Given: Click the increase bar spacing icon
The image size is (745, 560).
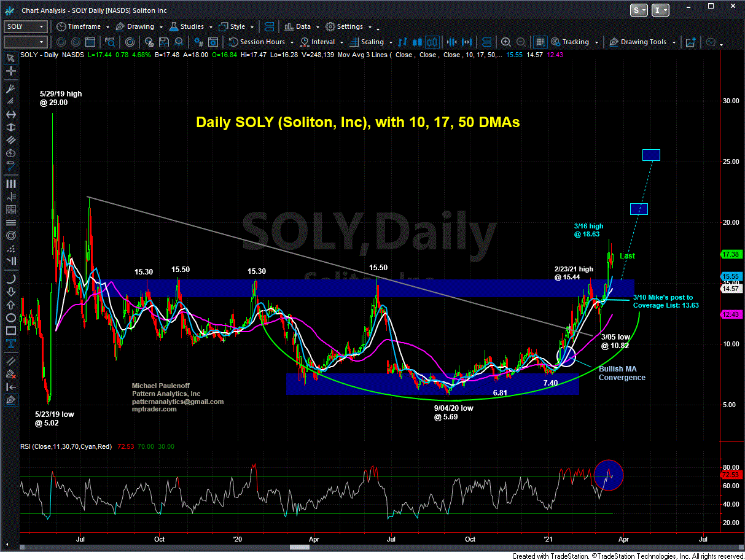Looking at the screenshot, I should click(467, 42).
